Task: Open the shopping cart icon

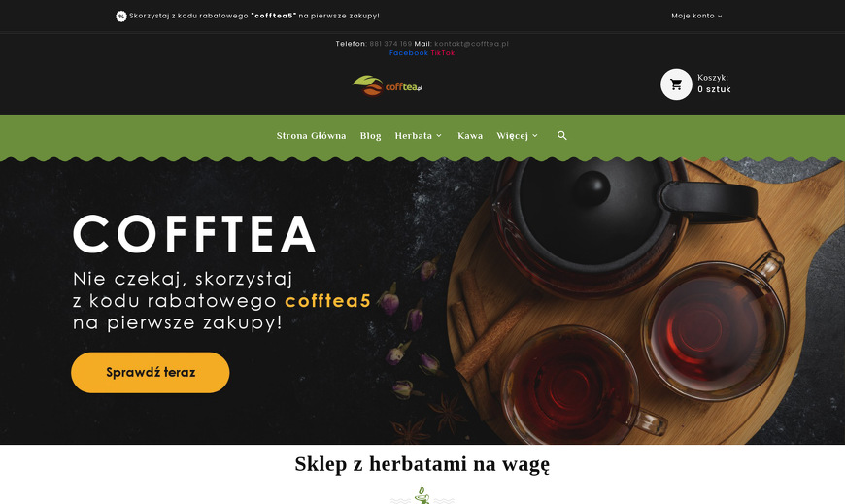Action: click(x=676, y=84)
